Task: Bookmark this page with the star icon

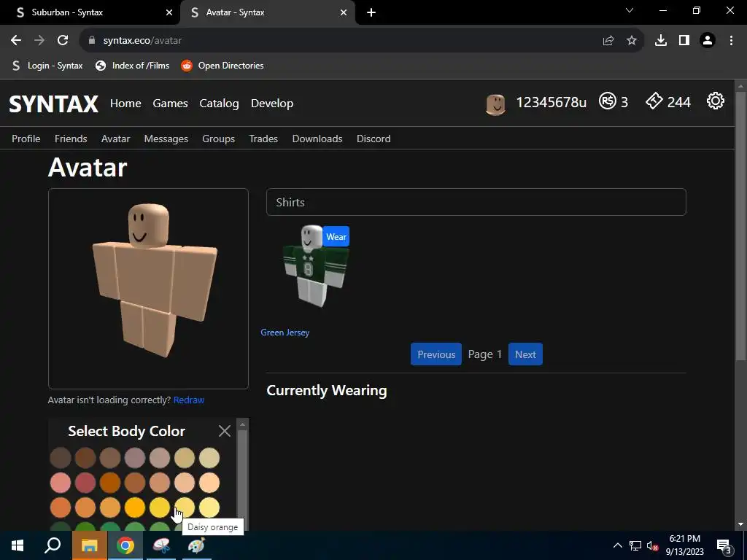Action: [632, 41]
